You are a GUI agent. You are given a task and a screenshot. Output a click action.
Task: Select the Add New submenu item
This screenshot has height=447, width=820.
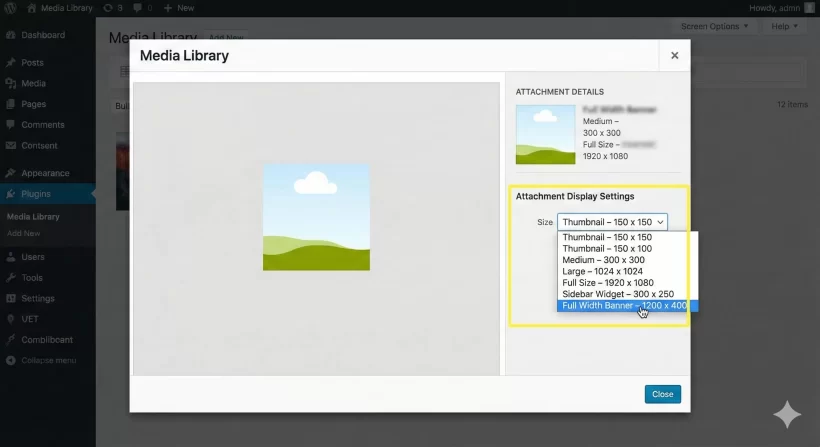pyautogui.click(x=24, y=233)
